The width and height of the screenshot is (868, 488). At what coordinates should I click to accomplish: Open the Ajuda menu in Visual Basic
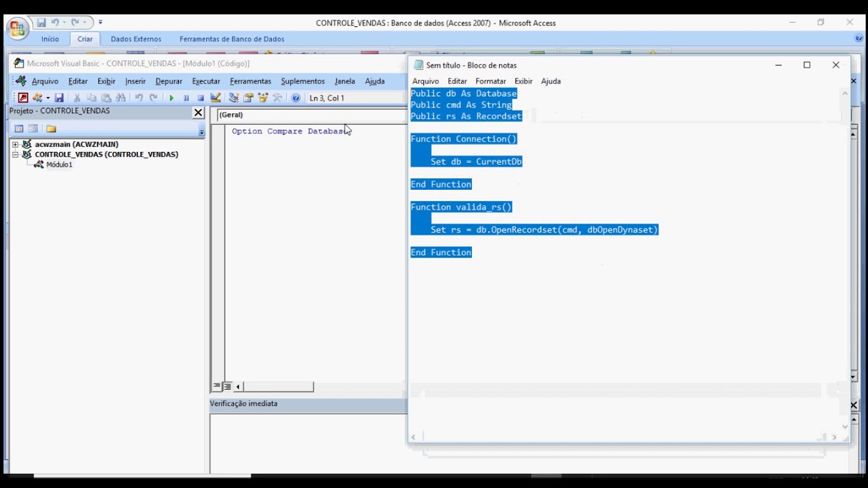(x=375, y=81)
